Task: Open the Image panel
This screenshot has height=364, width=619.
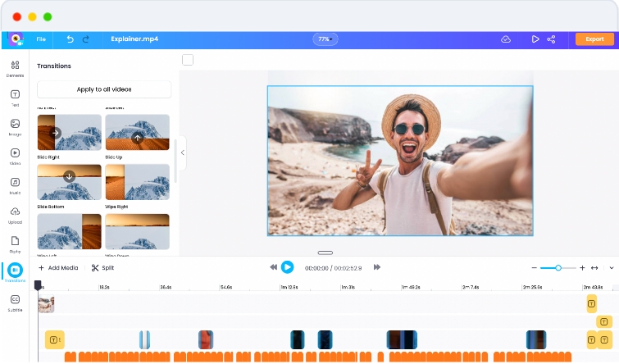Action: [x=15, y=125]
